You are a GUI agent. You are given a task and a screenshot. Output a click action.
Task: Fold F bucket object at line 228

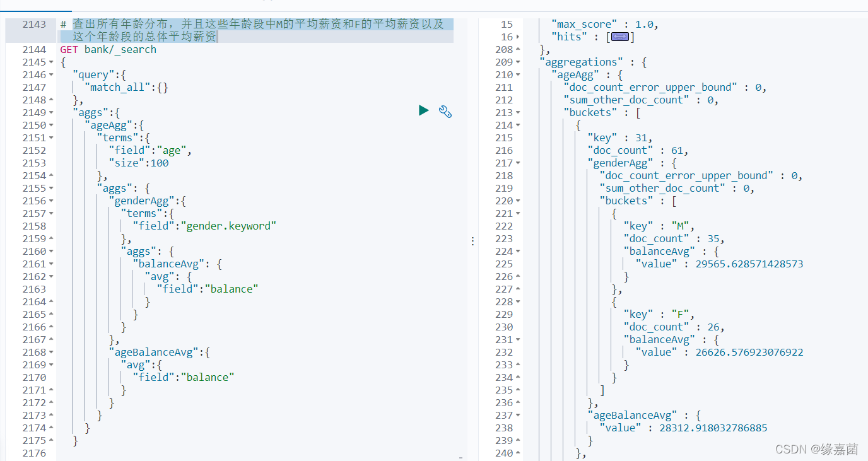[x=518, y=302]
